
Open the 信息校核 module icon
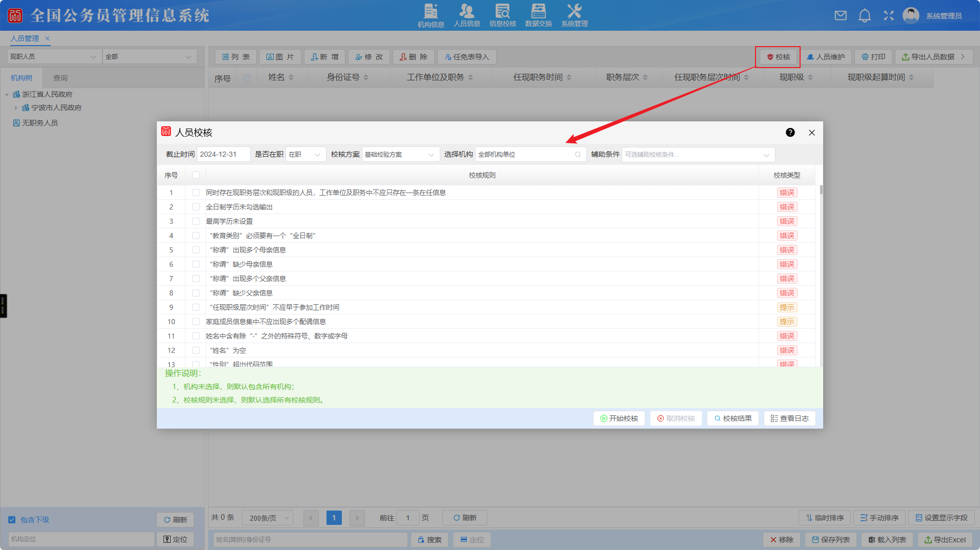(502, 15)
